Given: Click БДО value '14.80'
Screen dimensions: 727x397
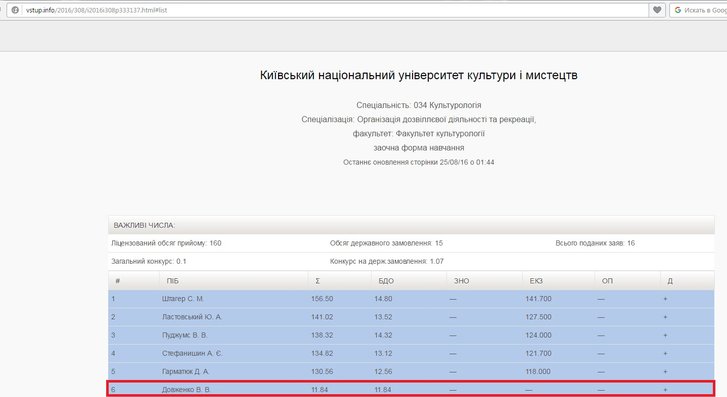Looking at the screenshot, I should [383, 299].
